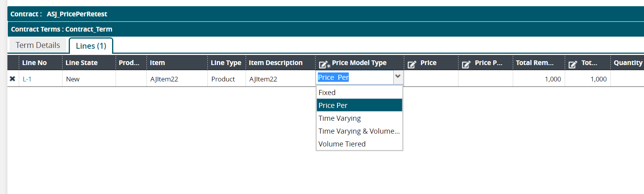Sort by Line No column header

coord(34,63)
